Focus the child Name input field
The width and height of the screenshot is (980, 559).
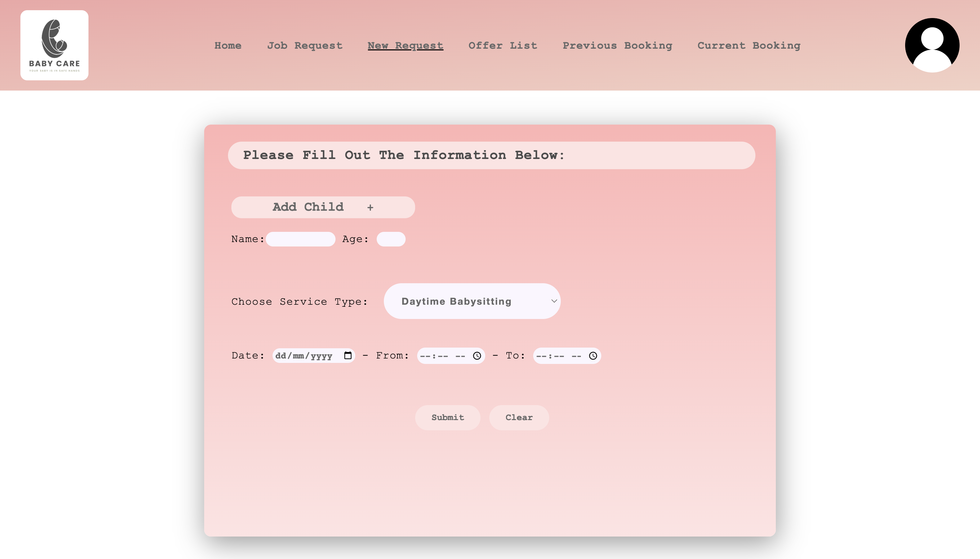point(300,239)
